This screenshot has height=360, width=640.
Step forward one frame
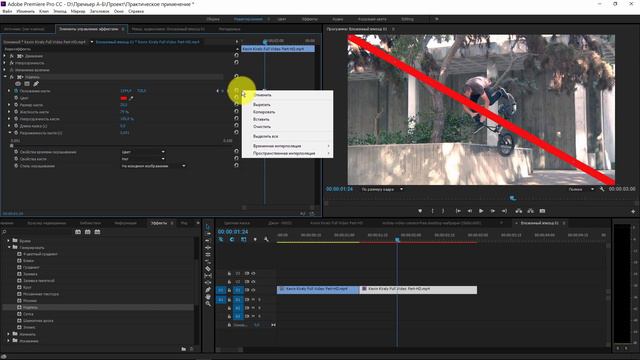(493, 211)
